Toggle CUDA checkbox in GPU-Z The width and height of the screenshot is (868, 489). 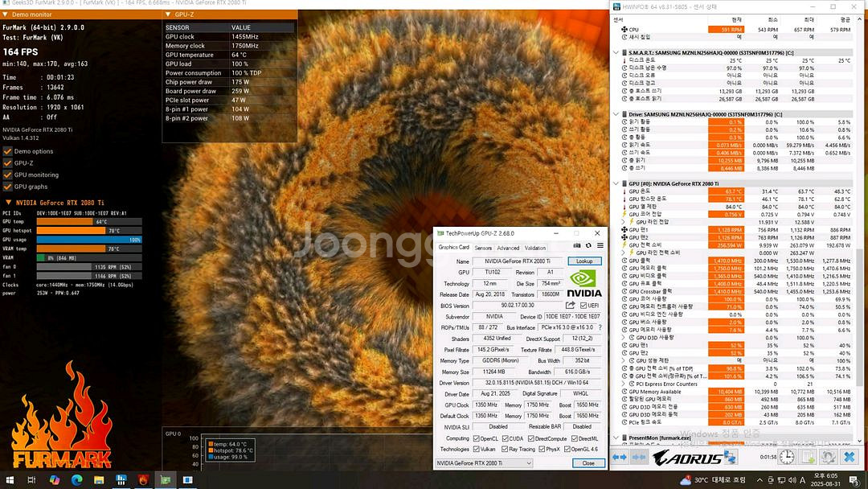click(505, 438)
